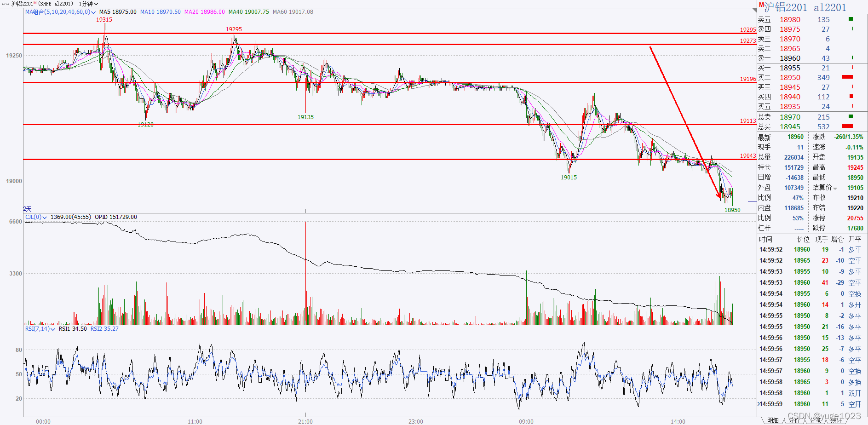Click the 总量 226034 volume value

(x=794, y=157)
